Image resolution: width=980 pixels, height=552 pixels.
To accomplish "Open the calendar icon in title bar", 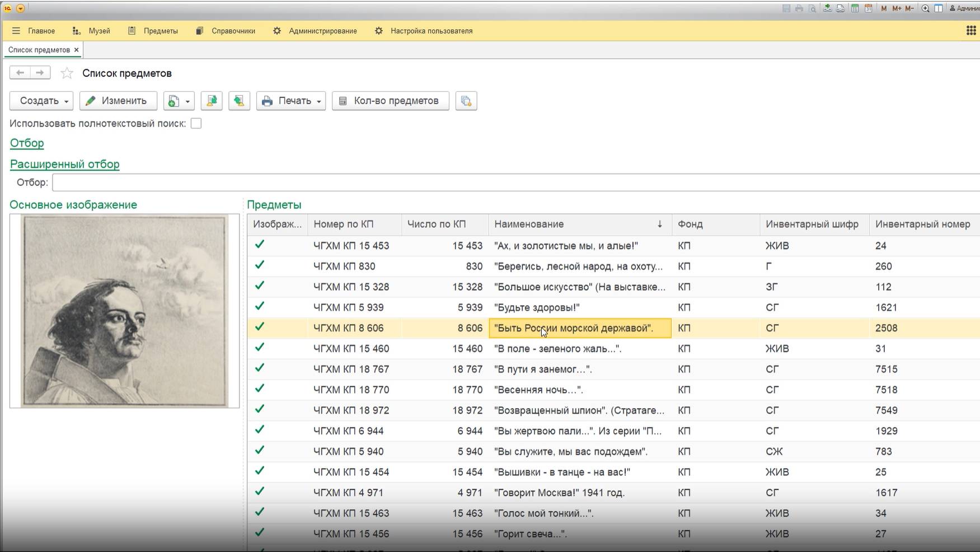I will click(x=868, y=8).
